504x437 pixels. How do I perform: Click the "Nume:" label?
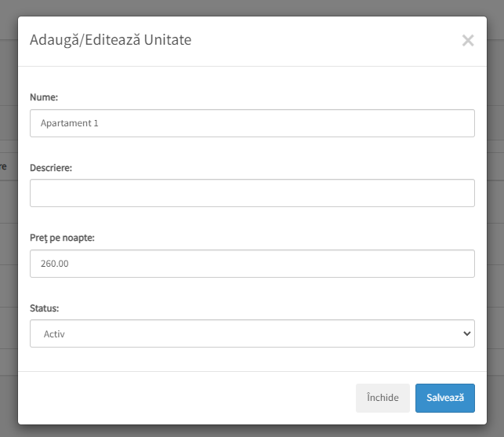pyautogui.click(x=44, y=97)
